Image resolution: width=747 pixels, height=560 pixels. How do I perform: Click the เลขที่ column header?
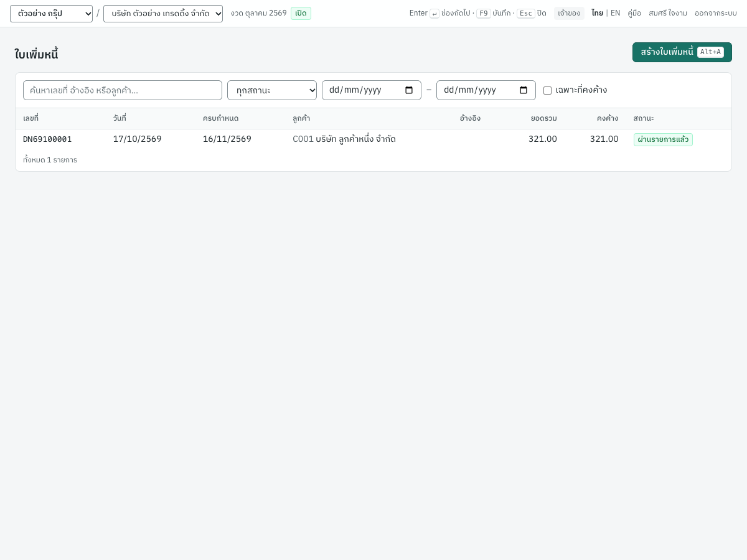[31, 118]
